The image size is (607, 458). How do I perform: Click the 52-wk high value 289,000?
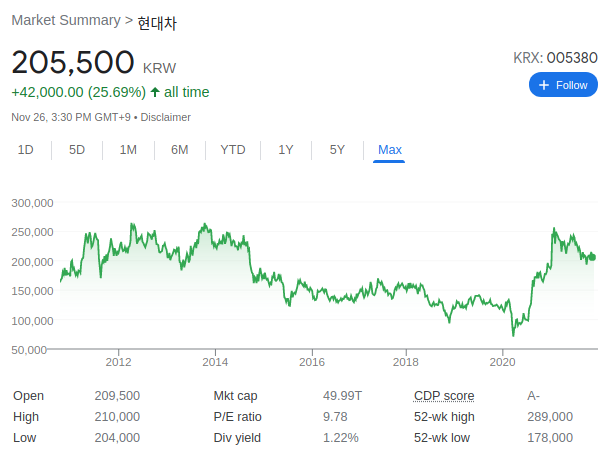(x=550, y=417)
